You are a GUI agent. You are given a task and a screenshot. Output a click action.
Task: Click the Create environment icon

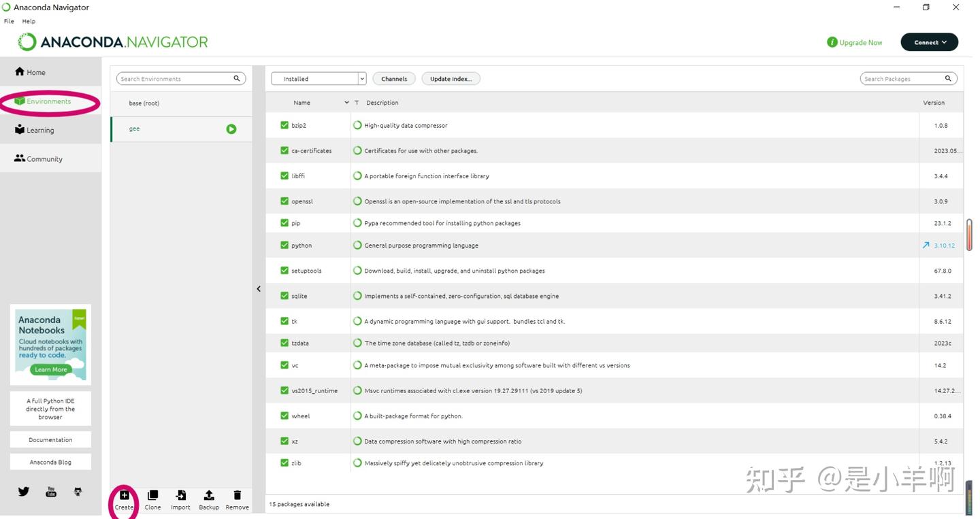click(x=124, y=495)
